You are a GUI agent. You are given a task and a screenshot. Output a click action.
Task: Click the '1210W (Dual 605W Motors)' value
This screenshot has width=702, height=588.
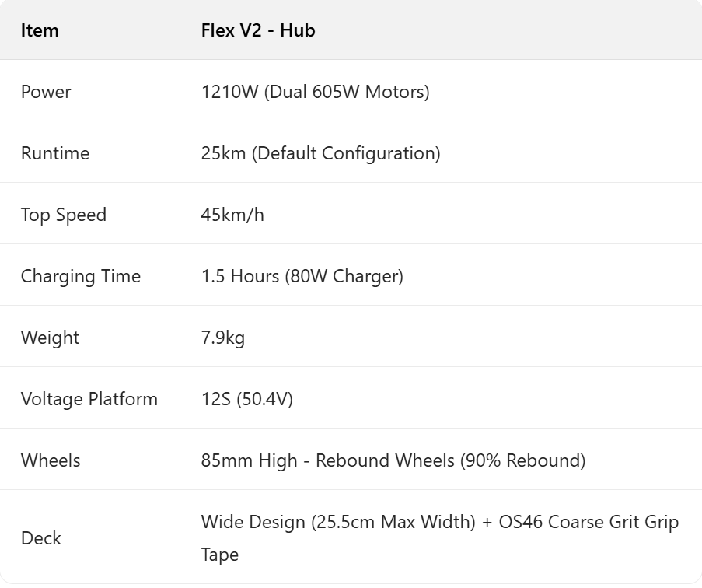(x=315, y=92)
